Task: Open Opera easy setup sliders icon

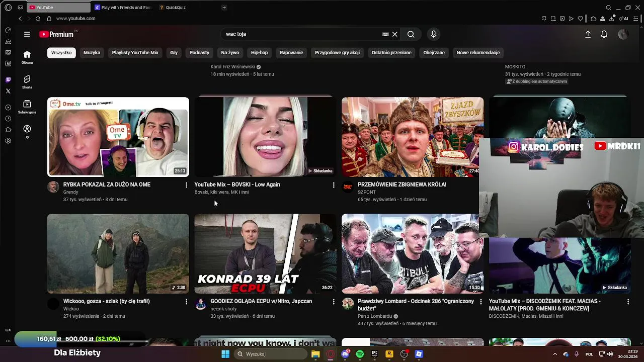Action: [x=636, y=19]
